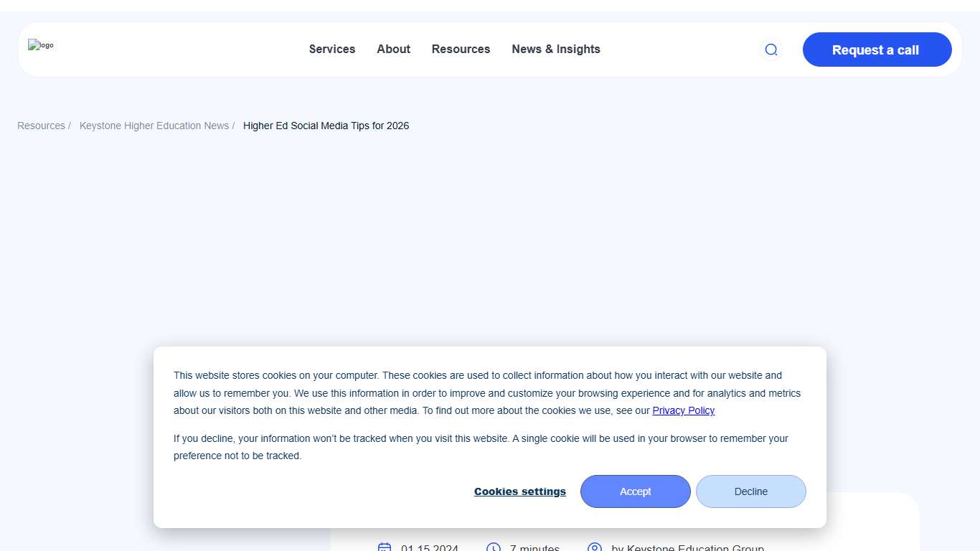
Task: Open the About menu
Action: point(393,49)
